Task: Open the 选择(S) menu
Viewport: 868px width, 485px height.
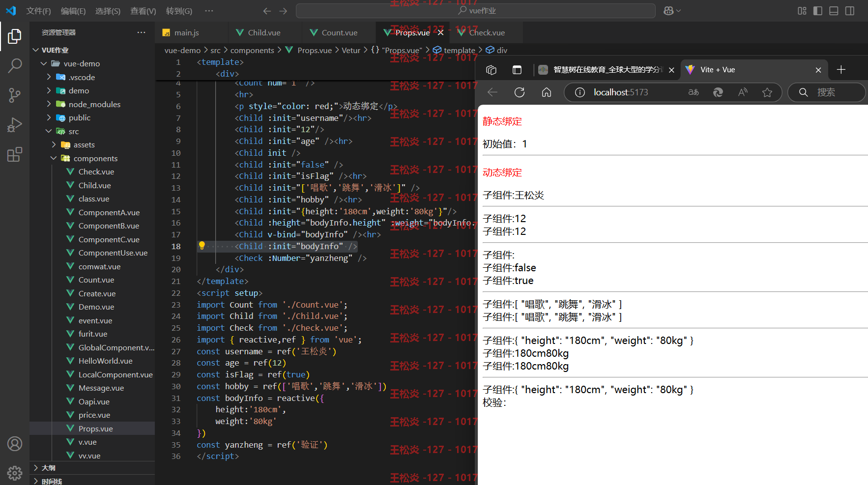Action: [x=108, y=11]
